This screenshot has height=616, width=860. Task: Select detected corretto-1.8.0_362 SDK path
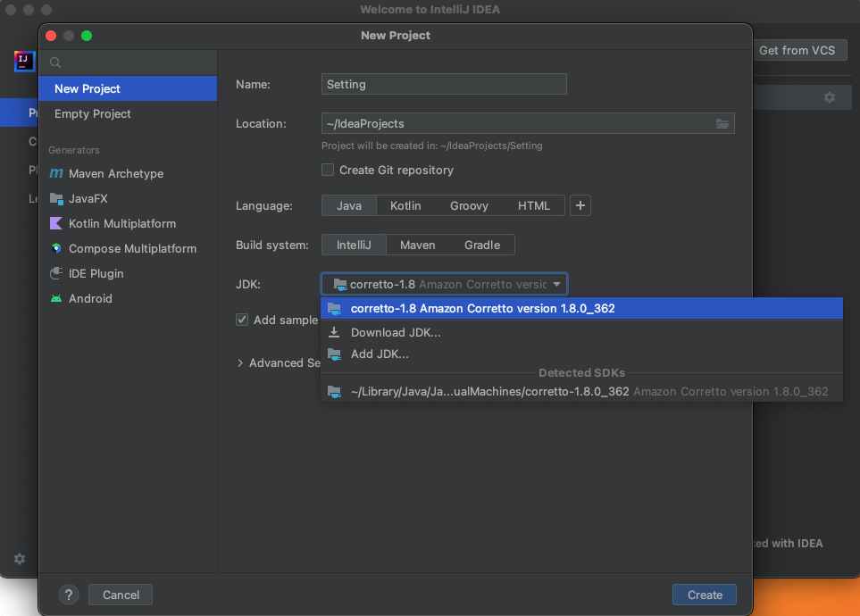pyautogui.click(x=581, y=392)
